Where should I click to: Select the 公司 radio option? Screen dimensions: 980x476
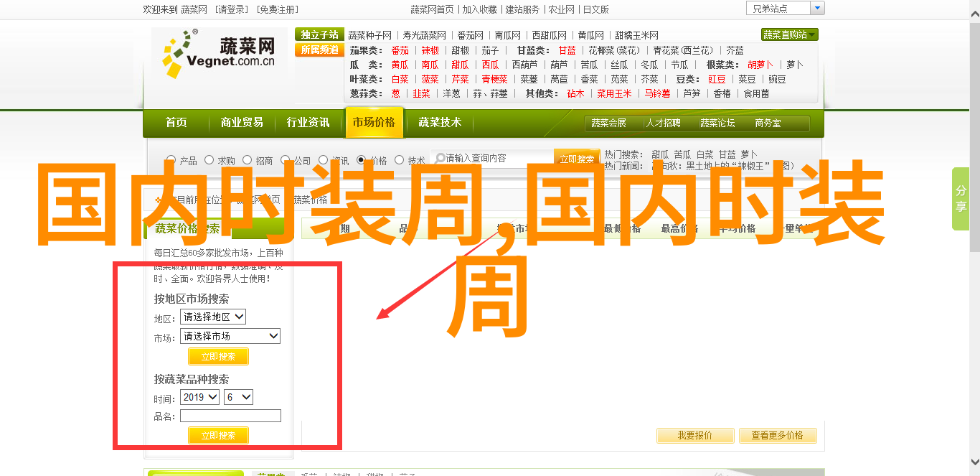click(x=285, y=160)
